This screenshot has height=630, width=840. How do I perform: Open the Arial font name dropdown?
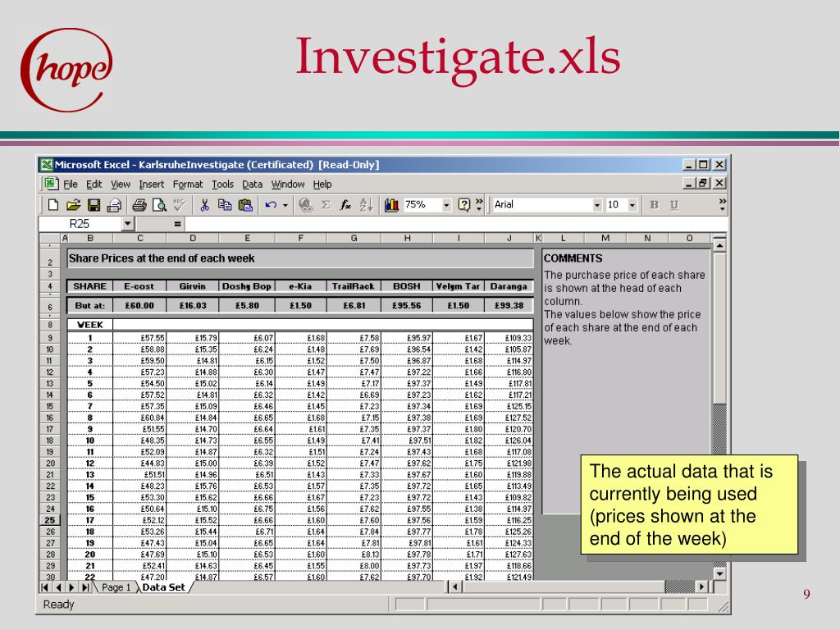pos(597,205)
